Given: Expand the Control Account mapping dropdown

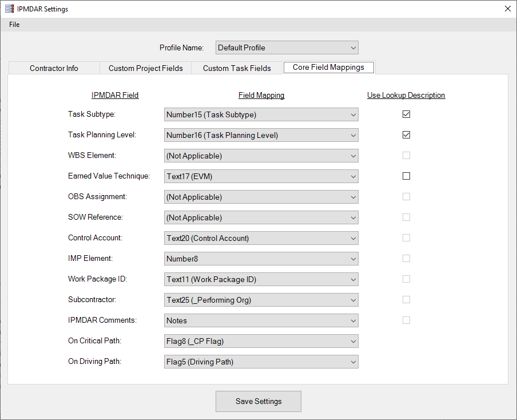Looking at the screenshot, I should click(261, 238).
